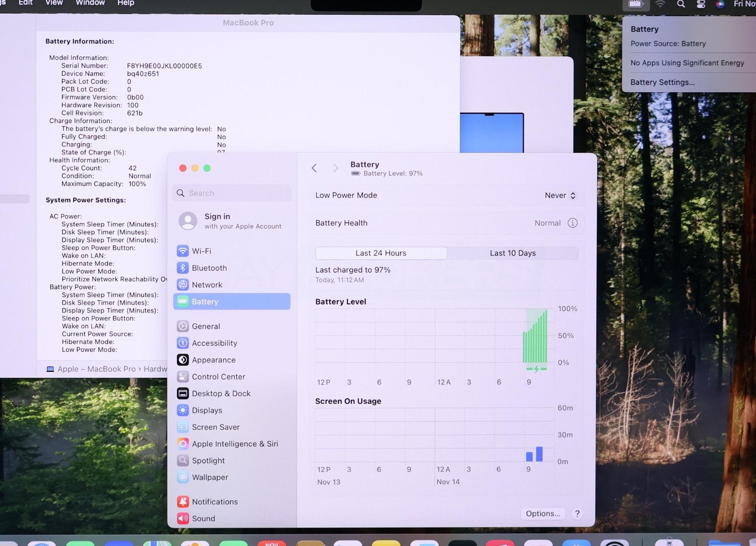The width and height of the screenshot is (756, 546).
Task: Go back using the left chevron
Action: coord(314,168)
